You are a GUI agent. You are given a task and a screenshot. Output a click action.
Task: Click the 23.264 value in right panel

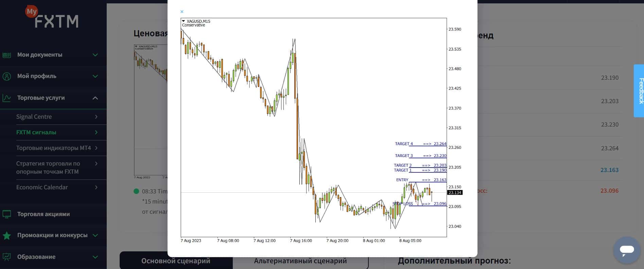[610, 148]
